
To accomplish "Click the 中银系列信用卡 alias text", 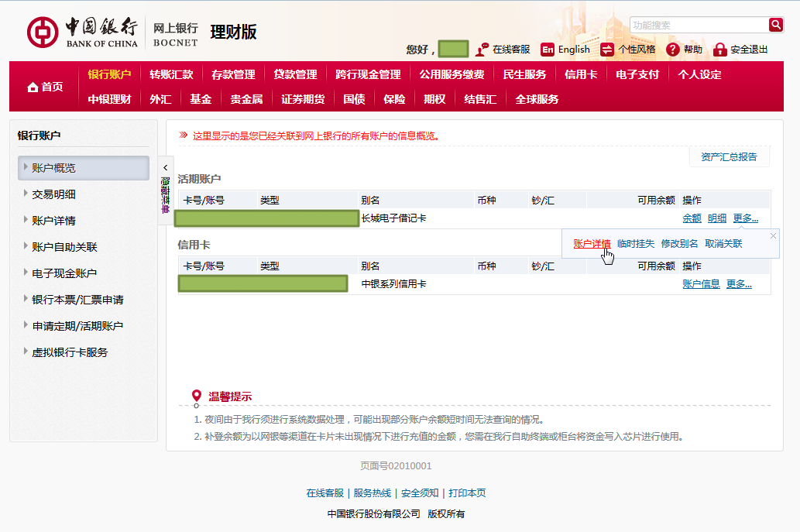I will pos(393,284).
